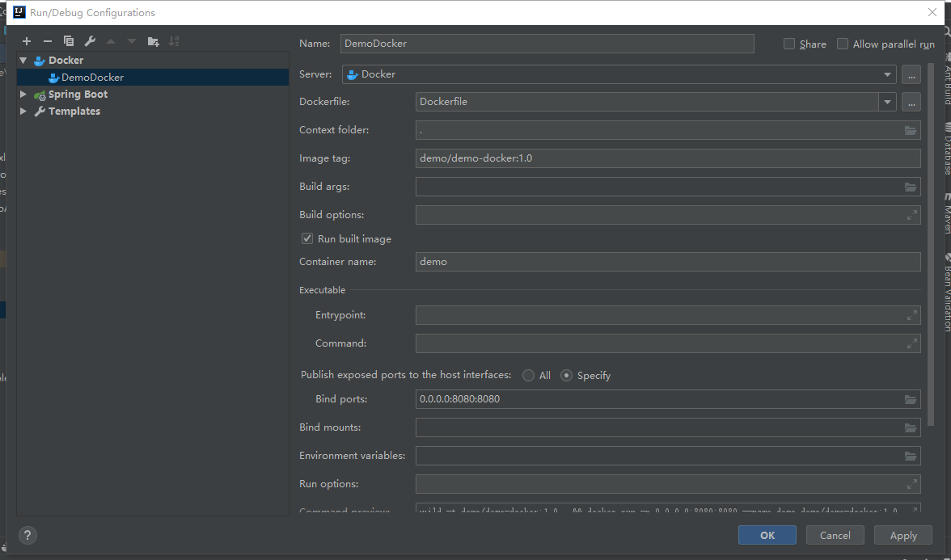Viewport: 951px width, 560px height.
Task: Add a new configuration with the plus icon
Action: click(26, 41)
